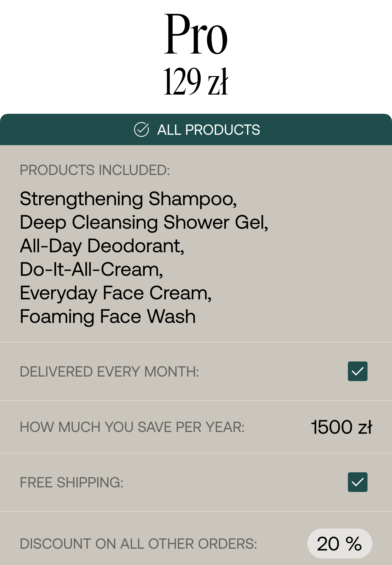Click the Do-It-All-Cream product entry

(x=91, y=269)
